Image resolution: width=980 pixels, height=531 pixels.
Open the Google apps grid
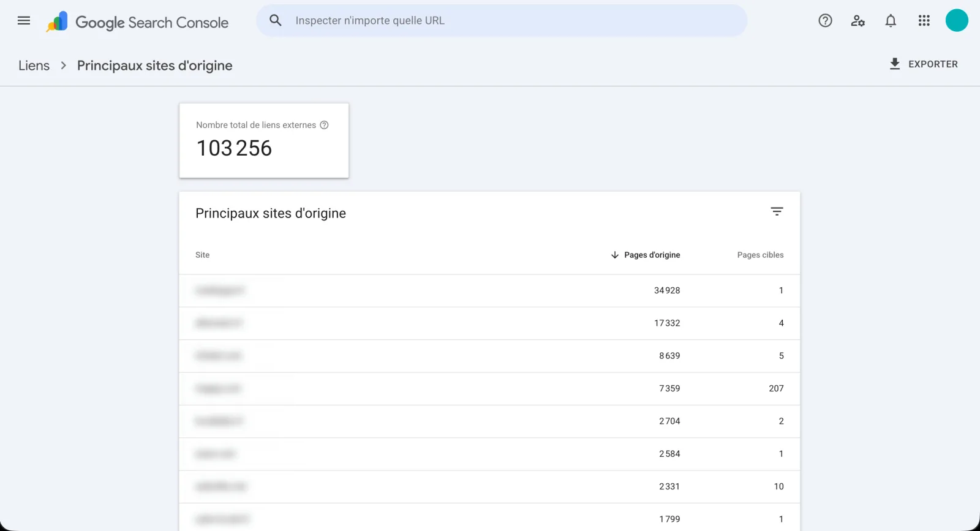point(924,21)
